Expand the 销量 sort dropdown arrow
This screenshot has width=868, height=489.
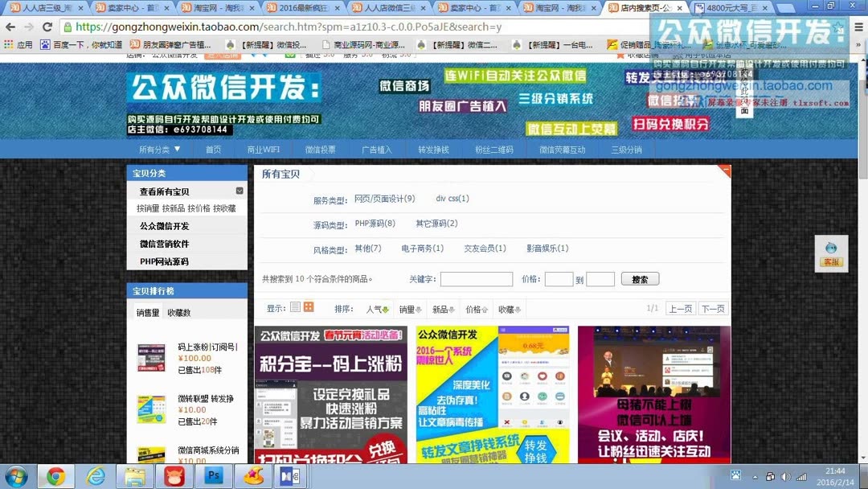point(417,307)
